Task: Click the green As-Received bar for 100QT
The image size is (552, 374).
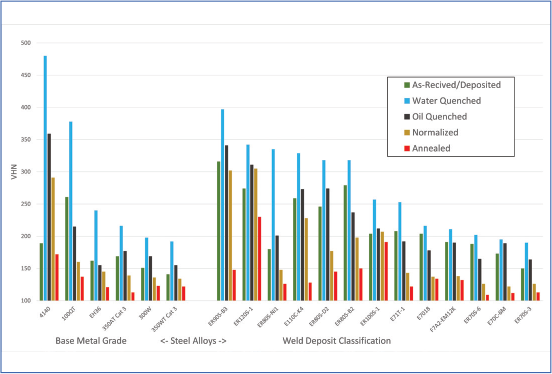Action: (67, 249)
